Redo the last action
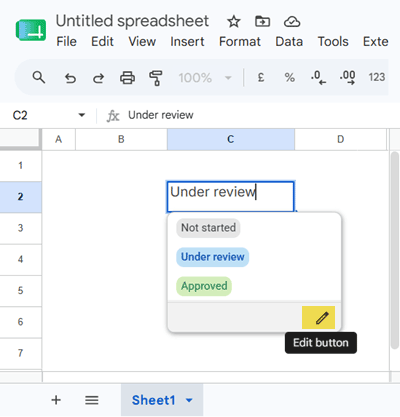The width and height of the screenshot is (400, 417). point(98,78)
